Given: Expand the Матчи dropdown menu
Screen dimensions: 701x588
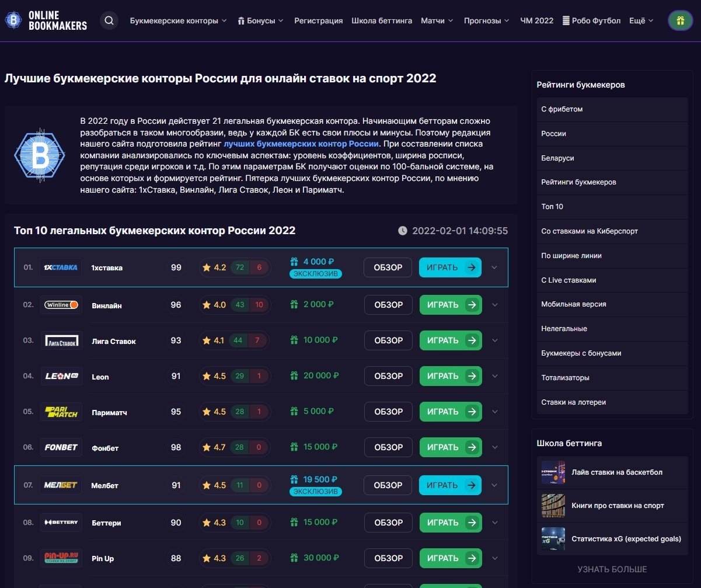Looking at the screenshot, I should [x=437, y=20].
